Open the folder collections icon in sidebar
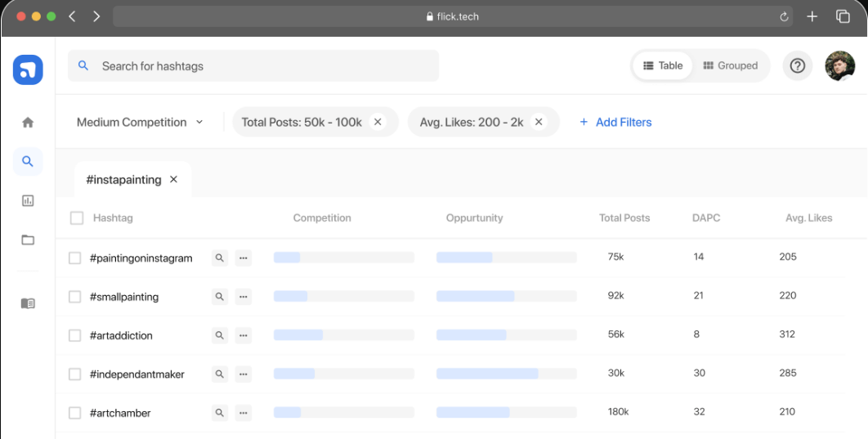Viewport: 868px width, 439px height. tap(28, 240)
